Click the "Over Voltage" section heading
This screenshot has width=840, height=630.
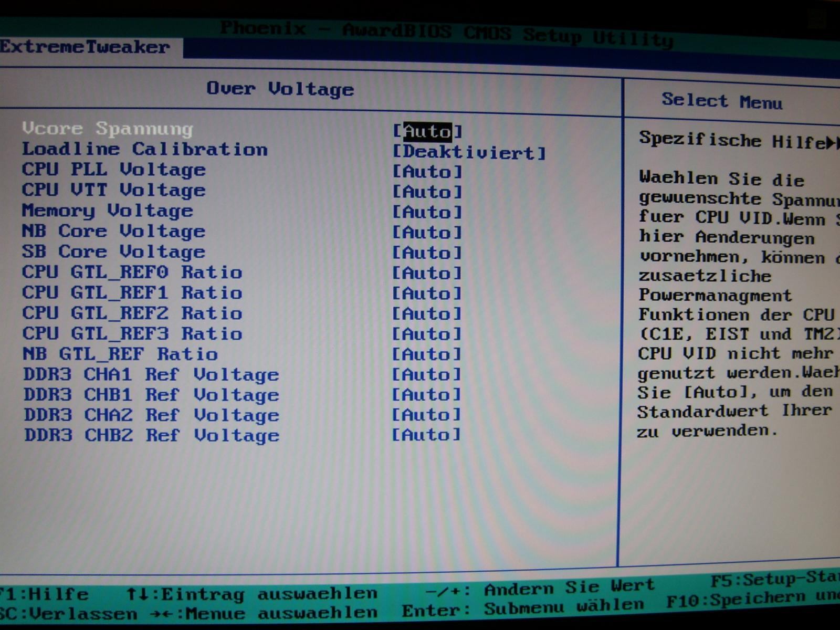click(280, 89)
